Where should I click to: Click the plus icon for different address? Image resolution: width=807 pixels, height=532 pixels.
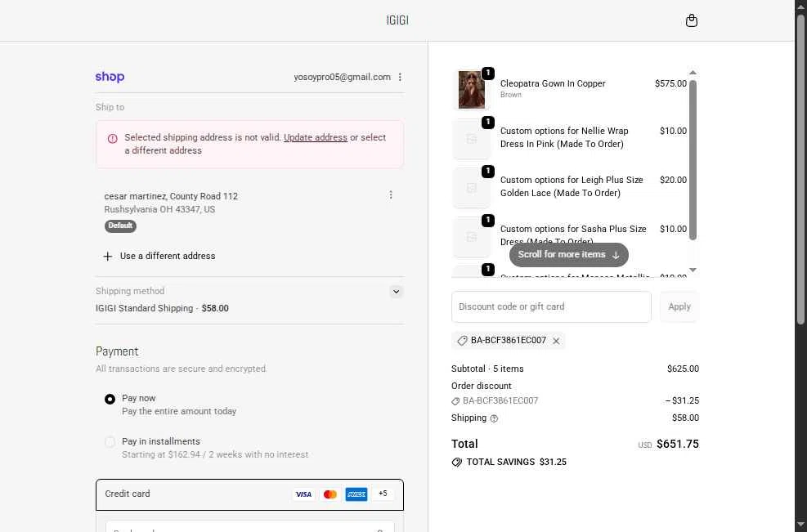[108, 257]
